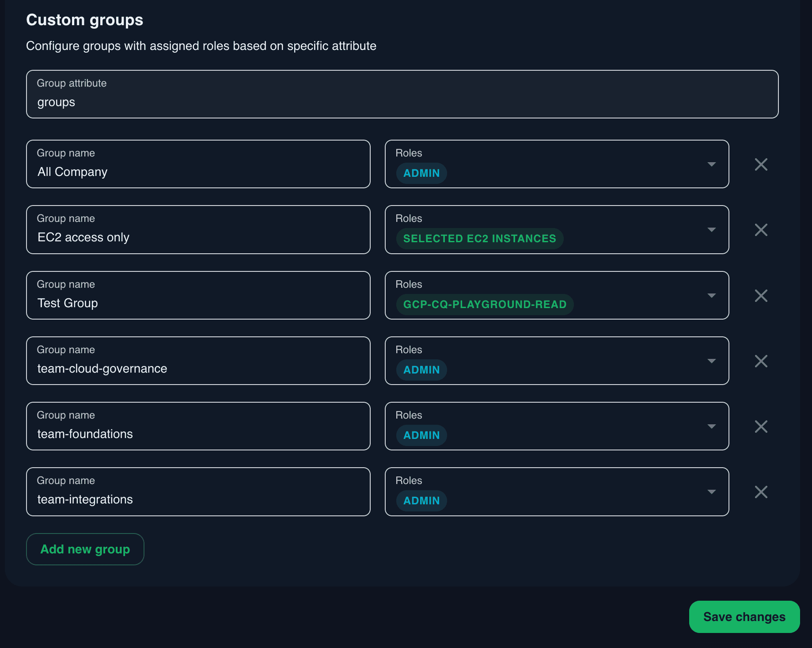Remove the All Company group
The height and width of the screenshot is (648, 812).
[761, 164]
